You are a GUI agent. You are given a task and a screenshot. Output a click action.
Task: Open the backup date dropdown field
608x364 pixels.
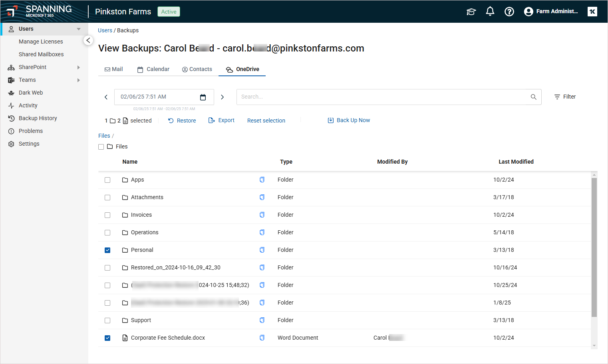pos(164,97)
